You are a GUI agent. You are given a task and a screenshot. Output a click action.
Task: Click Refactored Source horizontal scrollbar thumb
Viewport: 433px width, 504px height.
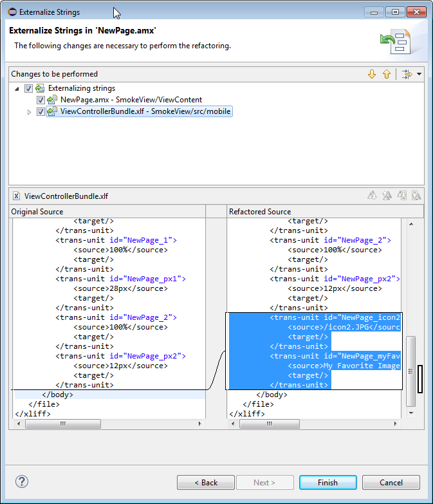coord(270,424)
